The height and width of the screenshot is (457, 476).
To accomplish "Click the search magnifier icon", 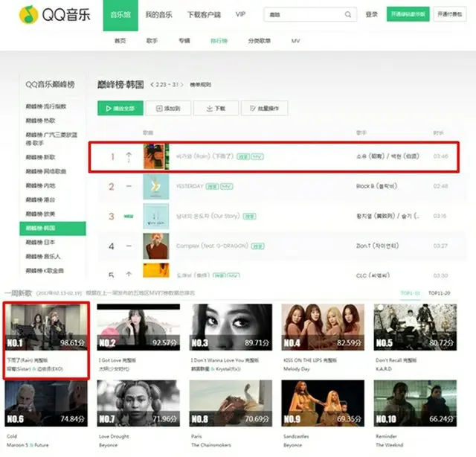I will pos(348,14).
